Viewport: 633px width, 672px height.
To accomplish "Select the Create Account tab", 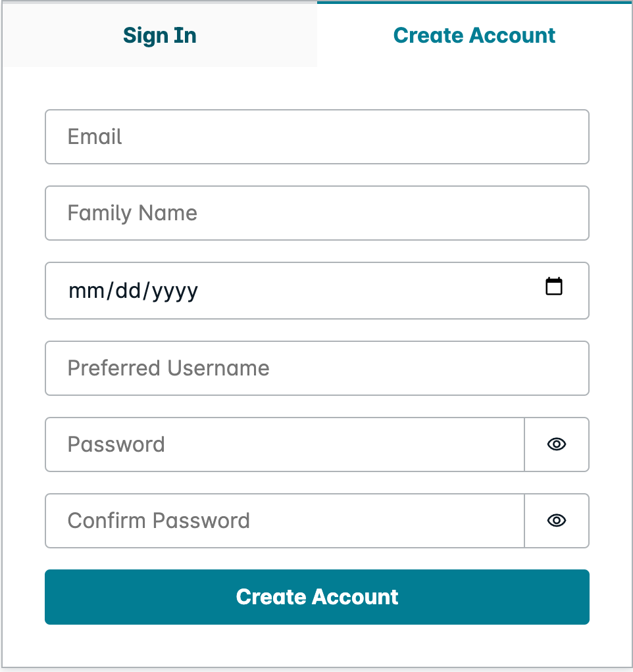I will [x=474, y=36].
